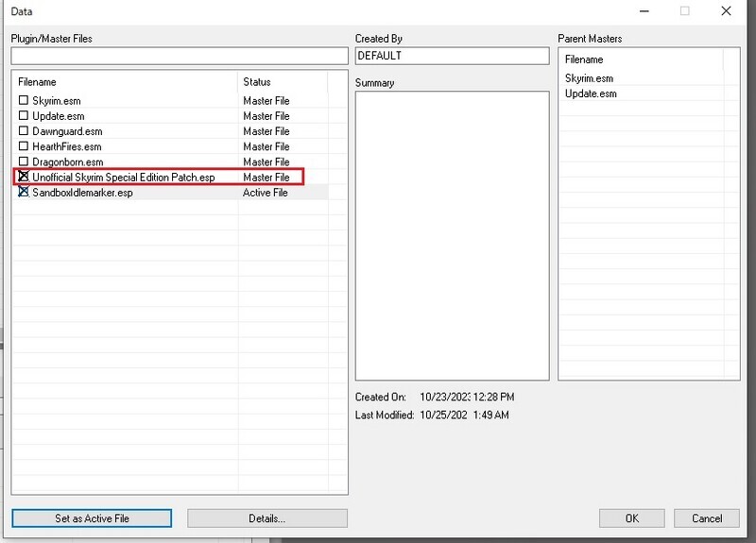Viewport: 756px width, 543px height.
Task: Click the Created By field showing DEFAULT
Action: coord(453,56)
